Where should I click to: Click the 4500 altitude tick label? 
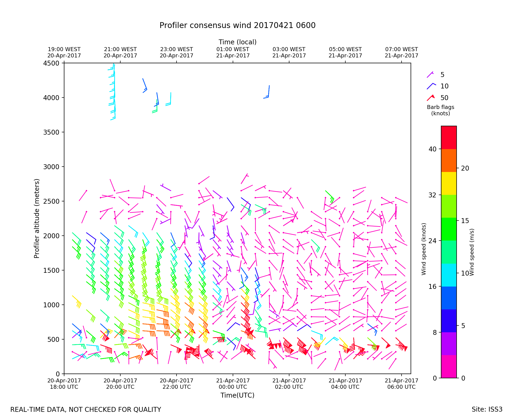point(51,63)
